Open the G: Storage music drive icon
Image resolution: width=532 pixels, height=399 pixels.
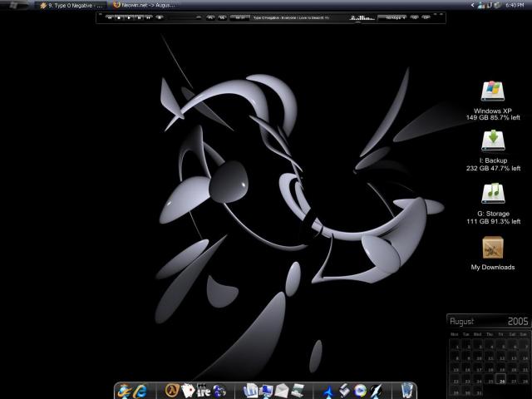493,194
